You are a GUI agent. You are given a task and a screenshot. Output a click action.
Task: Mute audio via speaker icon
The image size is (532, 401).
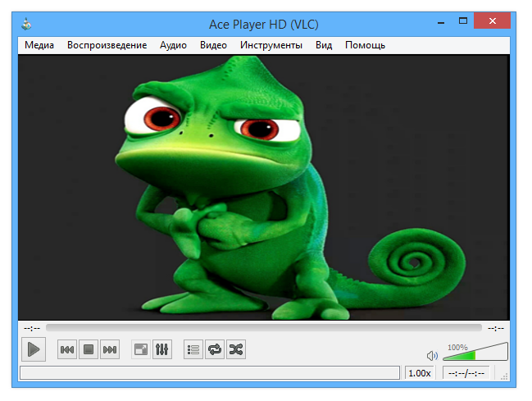pos(432,356)
